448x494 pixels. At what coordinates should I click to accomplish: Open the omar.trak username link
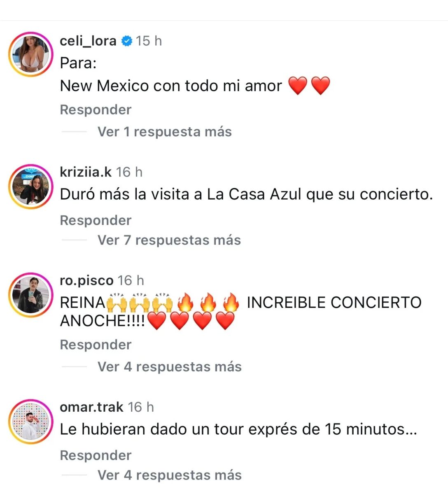click(91, 407)
